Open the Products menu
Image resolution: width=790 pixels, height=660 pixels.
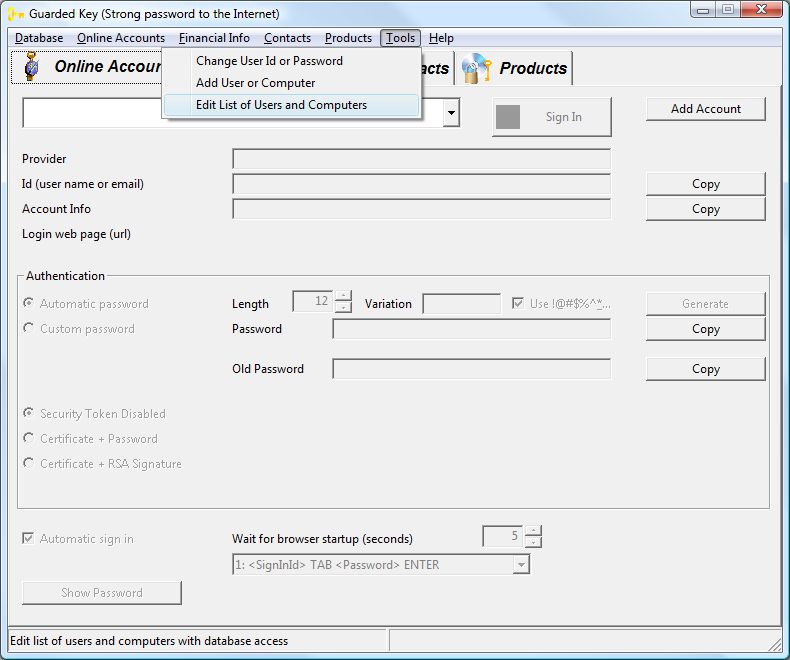coord(348,38)
